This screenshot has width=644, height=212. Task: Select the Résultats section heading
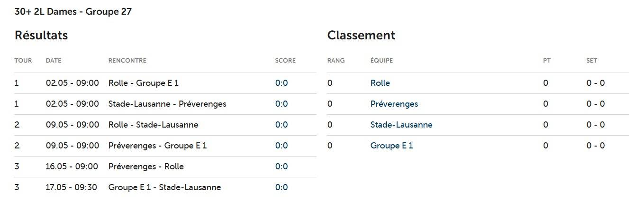(x=41, y=36)
